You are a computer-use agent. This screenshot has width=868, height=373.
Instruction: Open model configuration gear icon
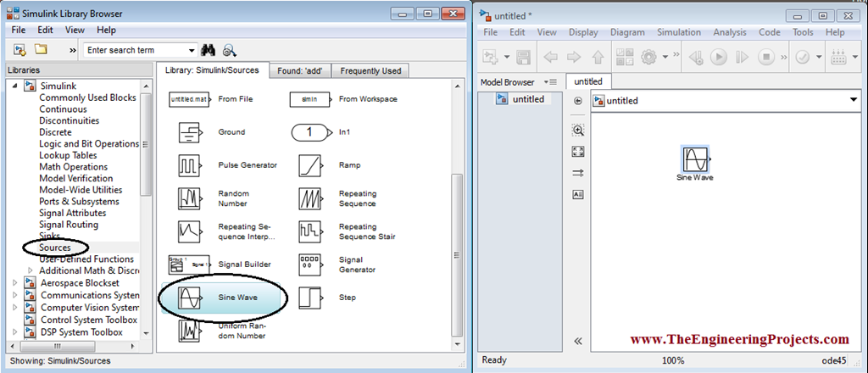(x=650, y=58)
